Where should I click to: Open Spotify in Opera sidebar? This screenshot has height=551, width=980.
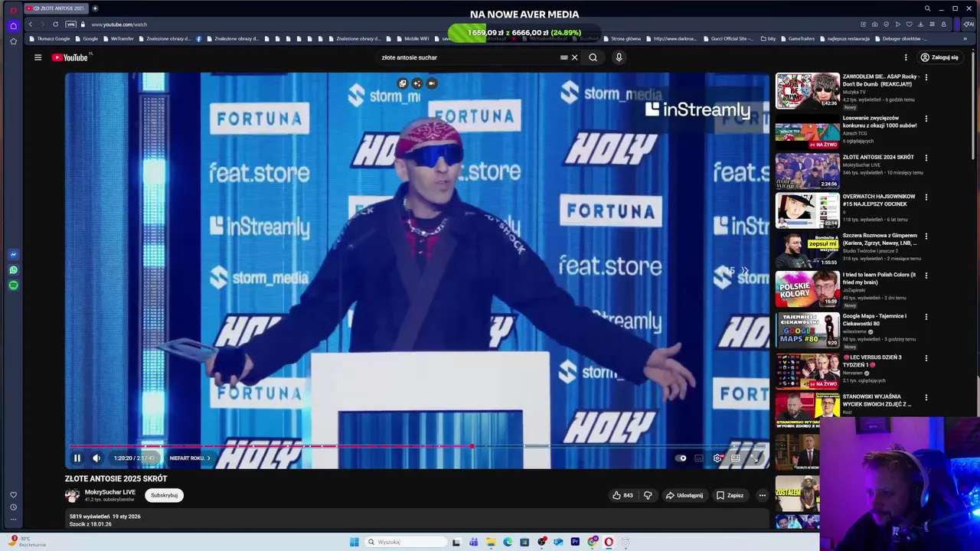pyautogui.click(x=13, y=285)
